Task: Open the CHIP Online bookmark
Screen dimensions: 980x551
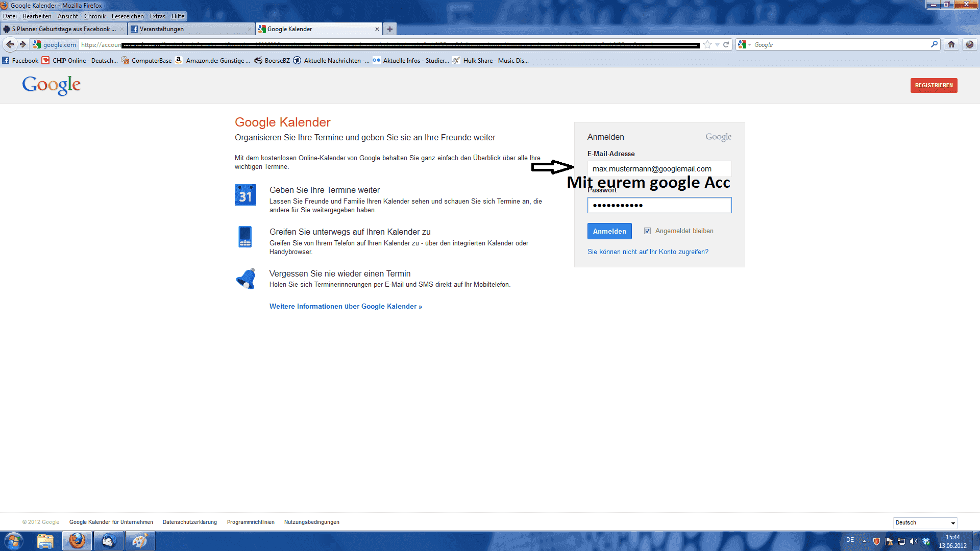Action: click(80, 61)
